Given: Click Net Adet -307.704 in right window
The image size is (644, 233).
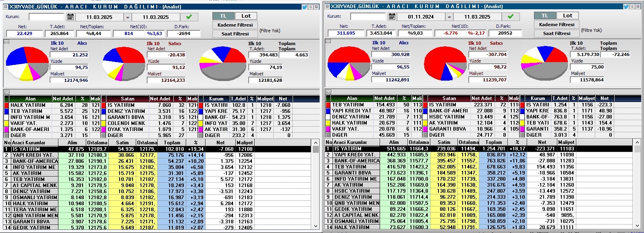Looking at the screenshot, I should click(x=488, y=54).
